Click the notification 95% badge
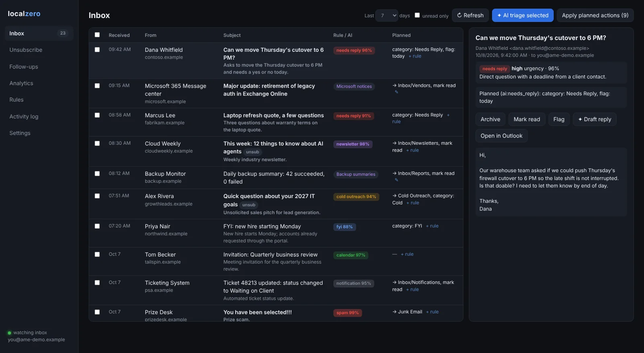Screen dimensions: 644x353 pos(354,283)
